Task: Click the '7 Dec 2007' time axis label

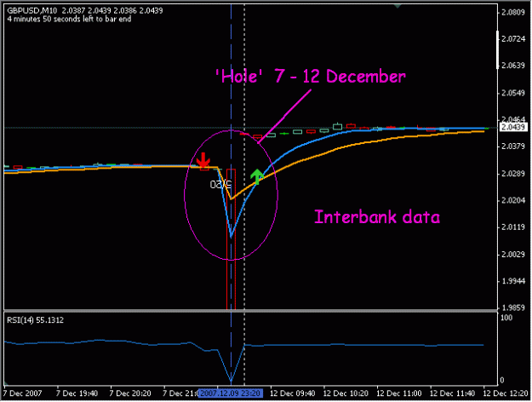Action: tap(22, 393)
